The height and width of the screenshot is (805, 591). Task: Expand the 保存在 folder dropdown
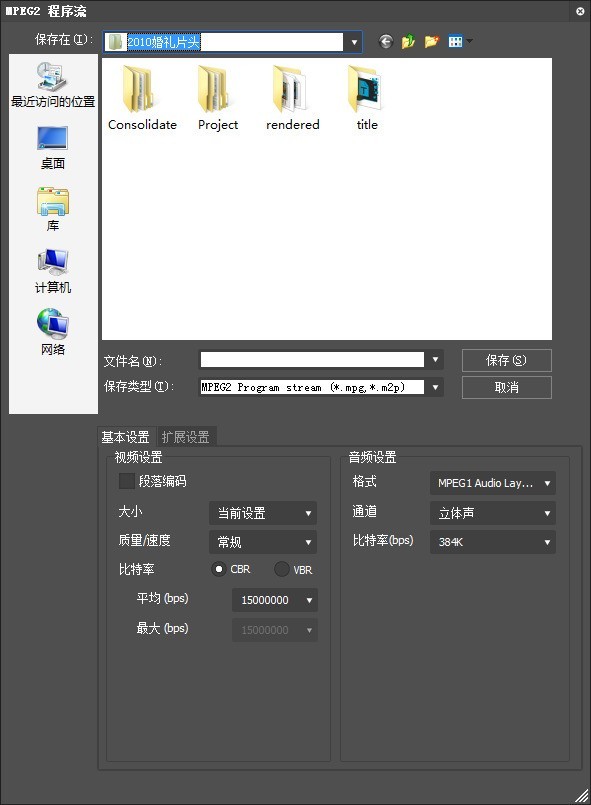[354, 42]
